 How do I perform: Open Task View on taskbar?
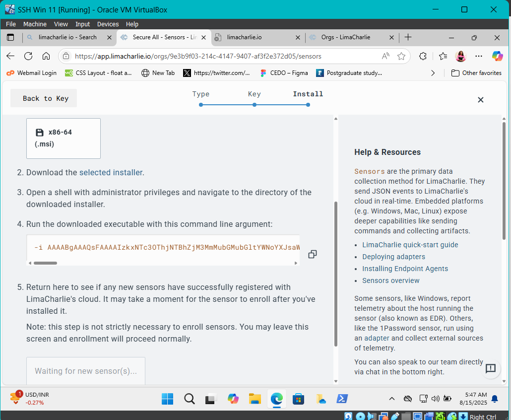(x=211, y=399)
